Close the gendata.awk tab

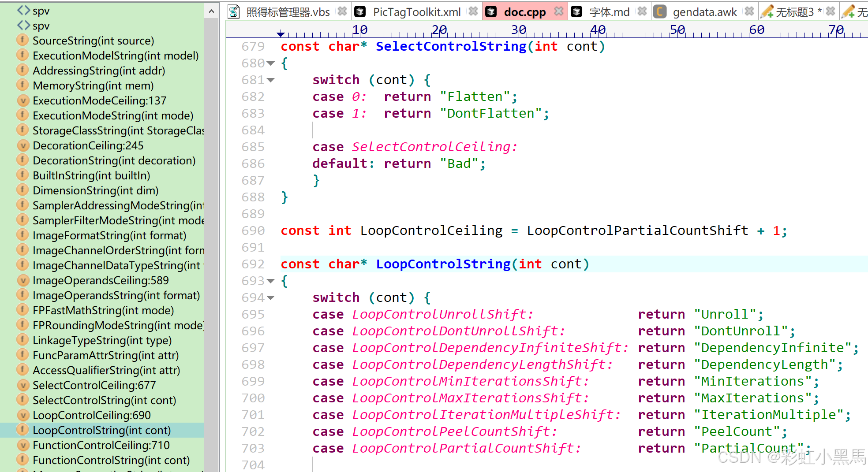tap(749, 11)
